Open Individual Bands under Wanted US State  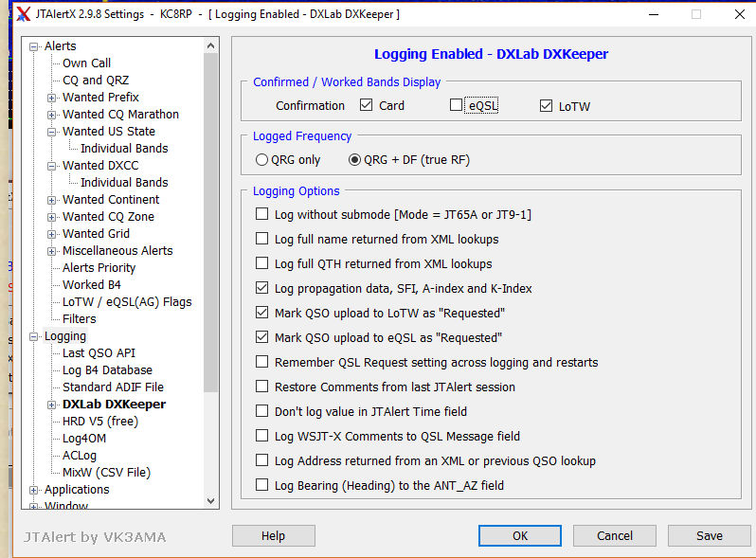124,148
